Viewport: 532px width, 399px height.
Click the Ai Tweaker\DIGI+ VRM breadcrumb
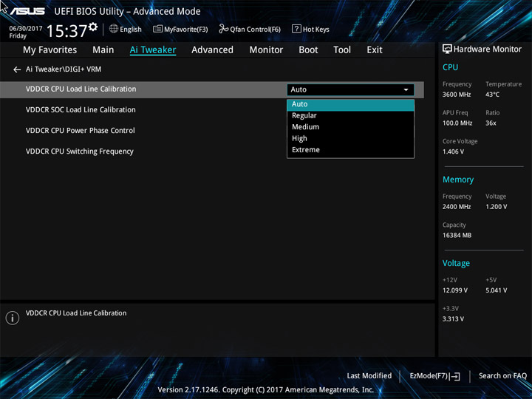(64, 69)
